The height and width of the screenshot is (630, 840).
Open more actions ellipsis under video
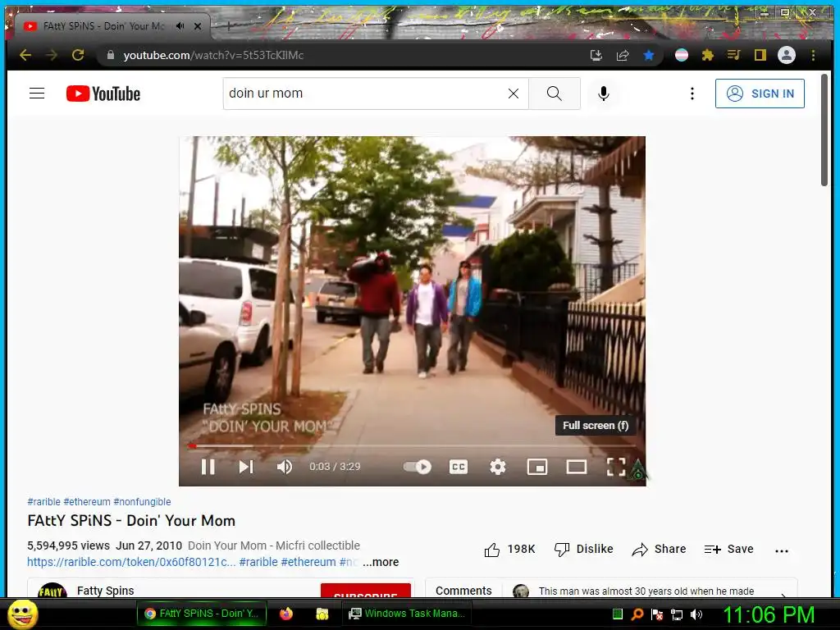coord(782,550)
